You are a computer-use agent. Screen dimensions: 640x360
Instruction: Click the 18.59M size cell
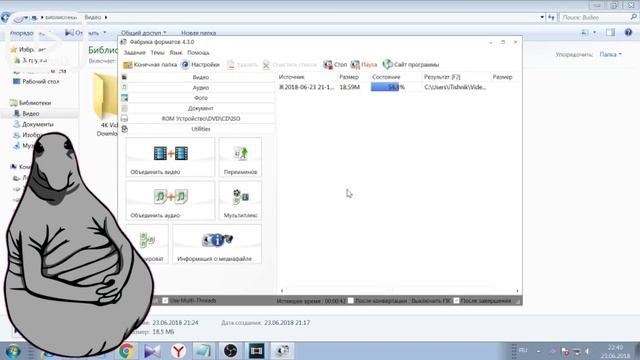349,87
